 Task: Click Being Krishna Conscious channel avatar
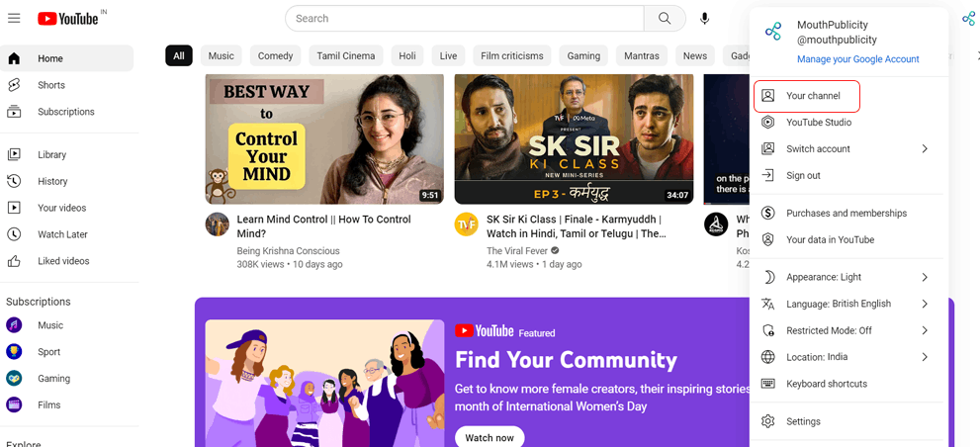coord(217,223)
